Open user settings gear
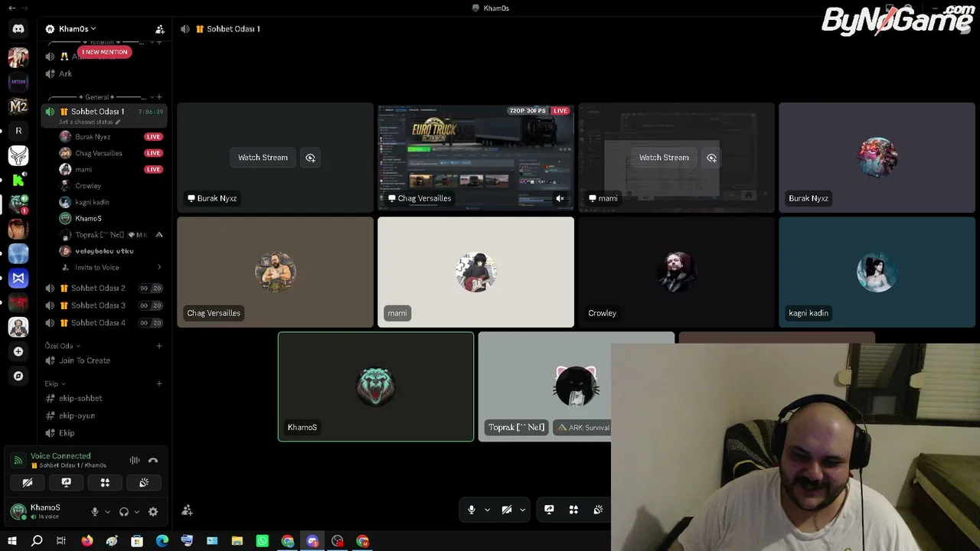The width and height of the screenshot is (980, 551). [153, 512]
